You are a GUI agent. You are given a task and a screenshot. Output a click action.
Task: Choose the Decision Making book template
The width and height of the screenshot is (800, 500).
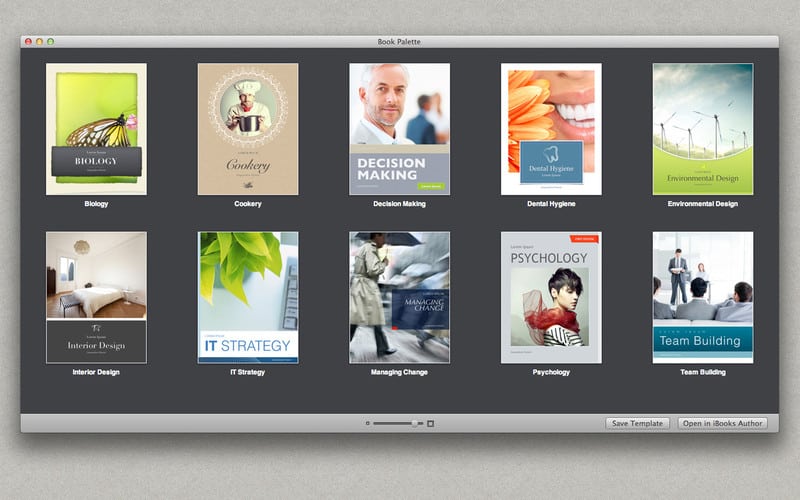(x=399, y=129)
